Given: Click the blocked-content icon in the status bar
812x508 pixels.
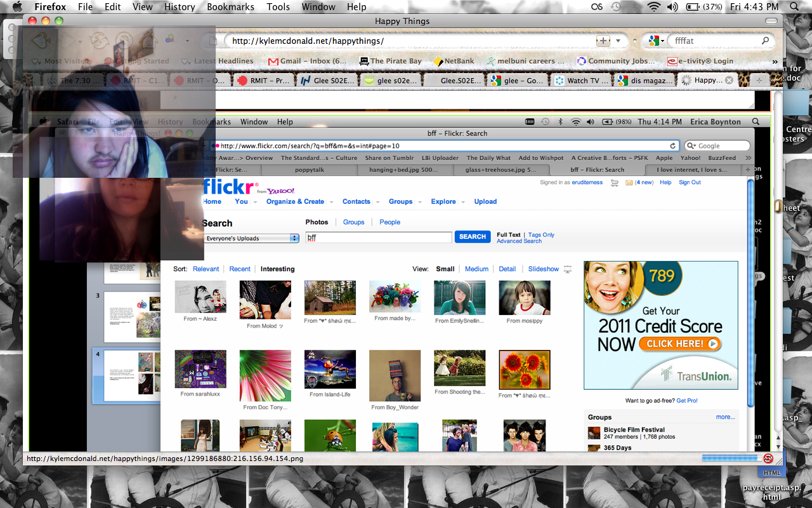Looking at the screenshot, I should [768, 458].
